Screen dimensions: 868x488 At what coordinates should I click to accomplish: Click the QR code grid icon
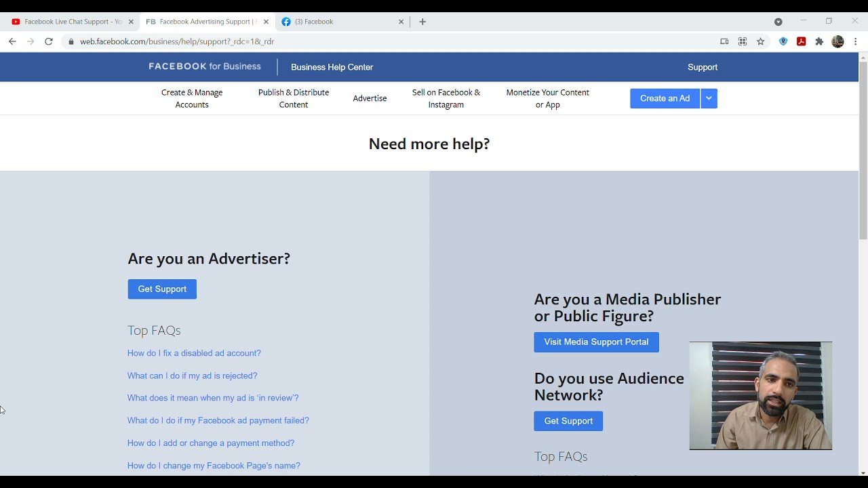coord(743,41)
